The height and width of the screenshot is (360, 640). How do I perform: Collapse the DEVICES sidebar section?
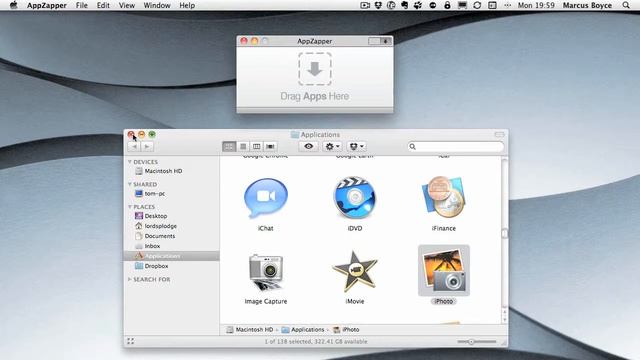tap(130, 162)
